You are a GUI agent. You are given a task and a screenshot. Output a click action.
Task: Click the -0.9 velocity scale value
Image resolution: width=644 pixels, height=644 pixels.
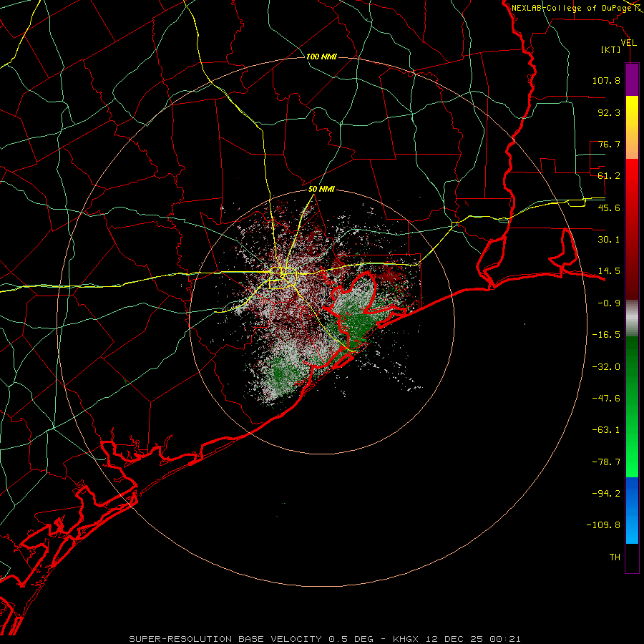point(609,303)
